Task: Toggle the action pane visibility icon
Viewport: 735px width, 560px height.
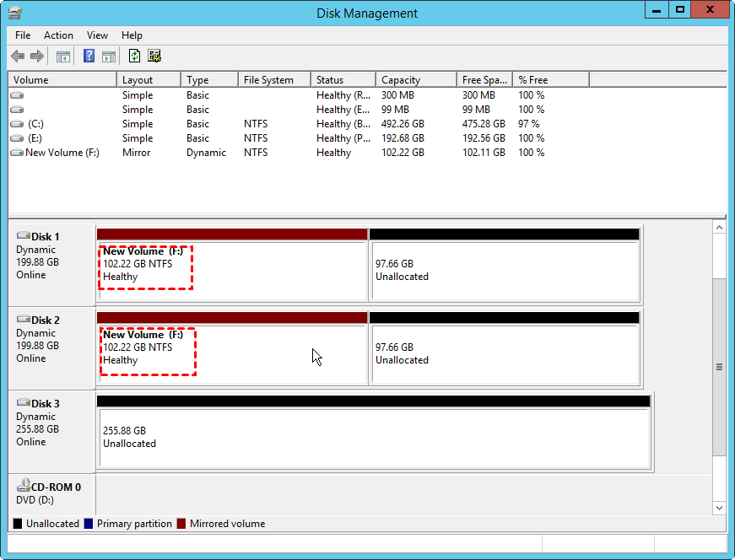Action: click(109, 56)
